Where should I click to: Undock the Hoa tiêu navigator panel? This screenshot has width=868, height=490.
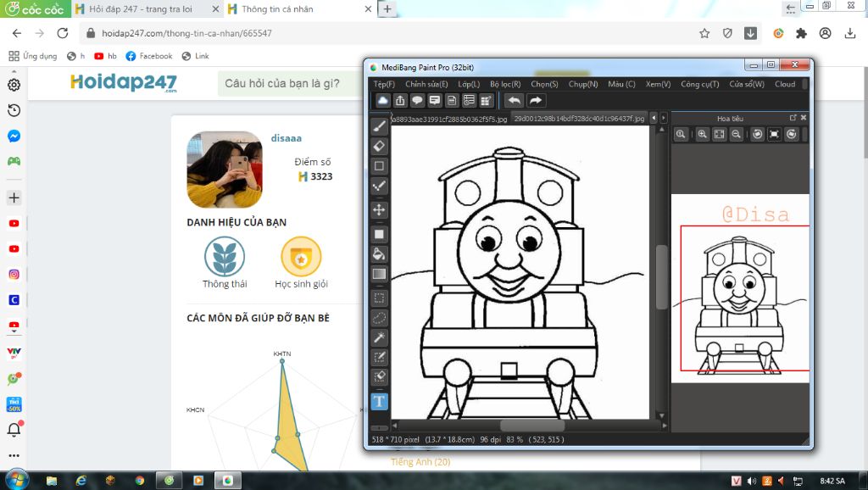pyautogui.click(x=793, y=118)
